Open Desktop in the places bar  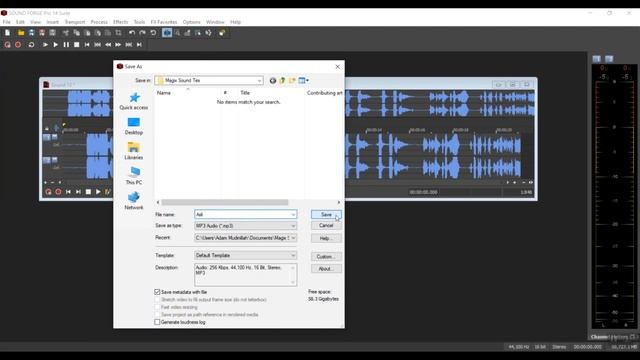[134, 126]
